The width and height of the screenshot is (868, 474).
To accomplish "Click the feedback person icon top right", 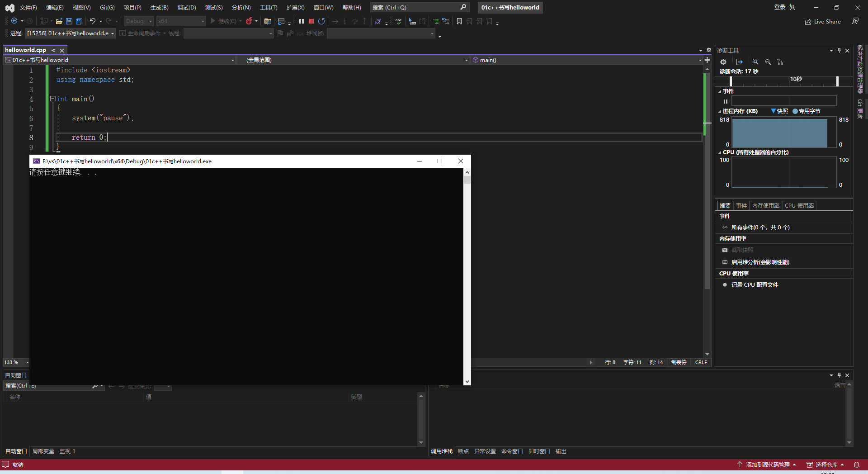I will (x=855, y=21).
